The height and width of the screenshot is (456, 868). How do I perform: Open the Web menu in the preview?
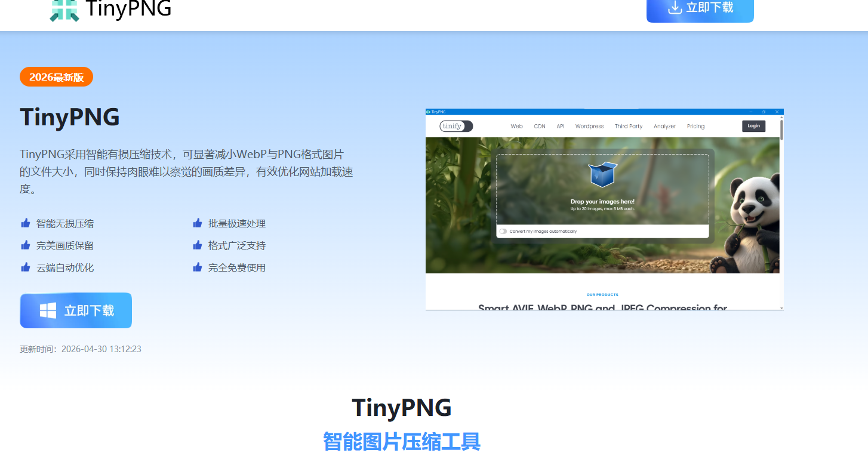[x=517, y=127]
